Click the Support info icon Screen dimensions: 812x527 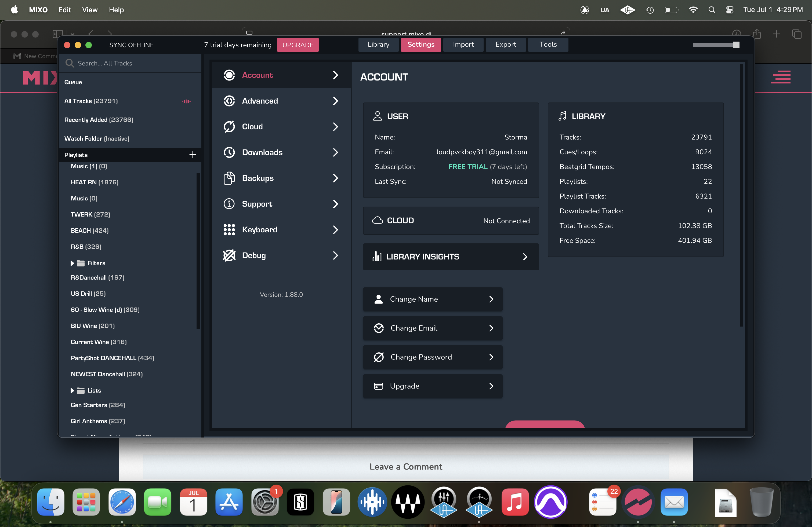pyautogui.click(x=229, y=204)
